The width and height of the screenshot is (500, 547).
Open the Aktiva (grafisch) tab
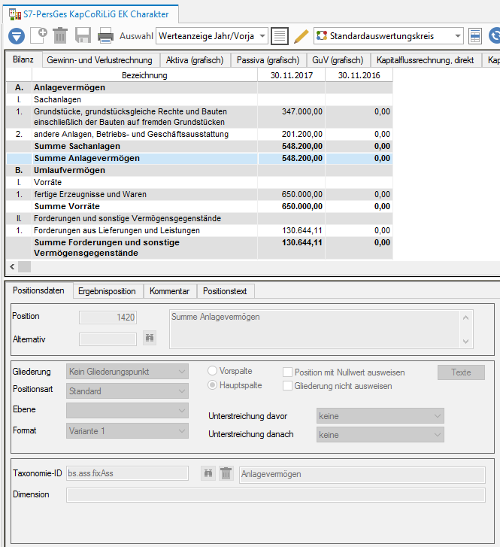(x=195, y=60)
